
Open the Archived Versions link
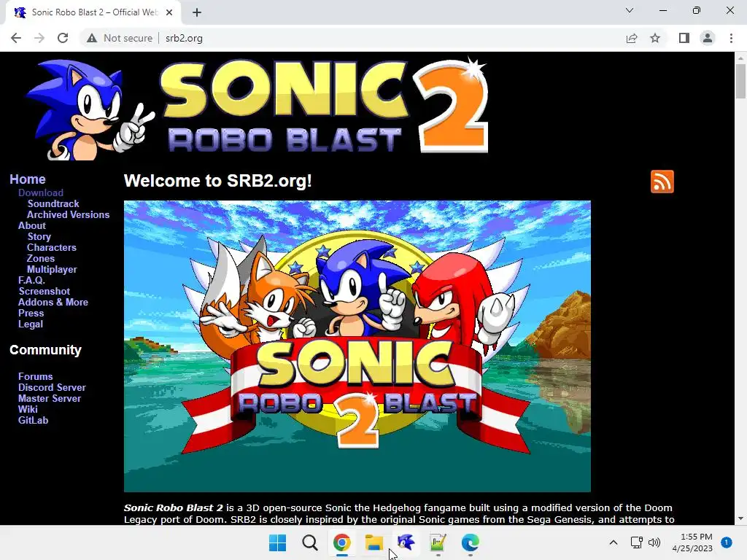click(x=68, y=214)
